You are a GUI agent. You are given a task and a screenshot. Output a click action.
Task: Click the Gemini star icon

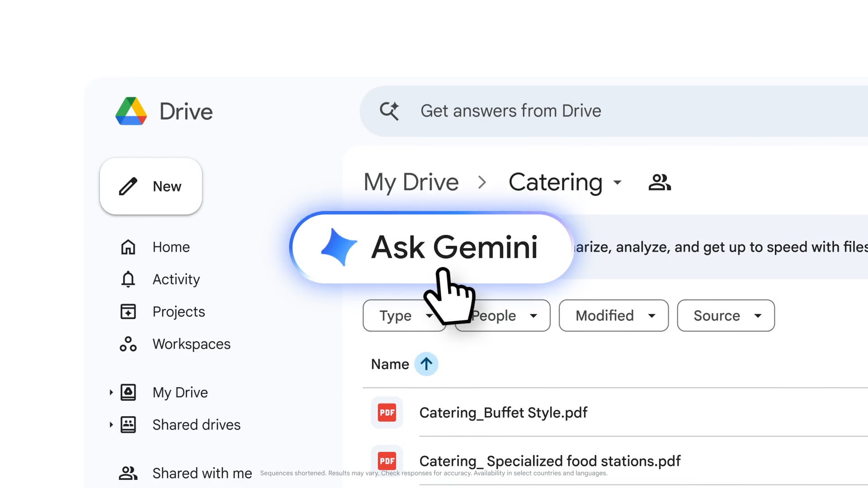pos(339,247)
